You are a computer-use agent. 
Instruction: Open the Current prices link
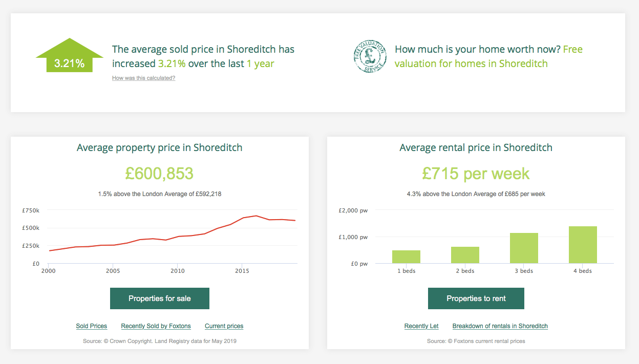[224, 326]
